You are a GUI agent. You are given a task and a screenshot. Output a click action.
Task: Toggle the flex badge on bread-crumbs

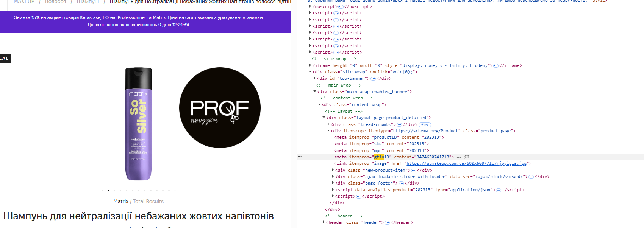click(425, 125)
